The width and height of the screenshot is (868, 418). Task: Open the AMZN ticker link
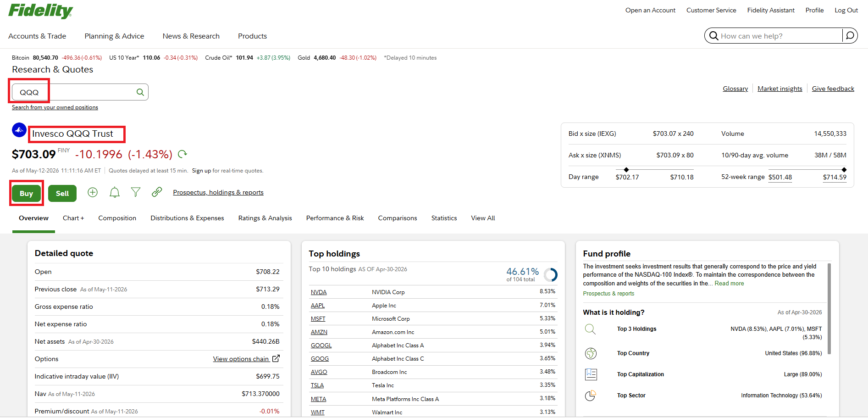point(319,332)
